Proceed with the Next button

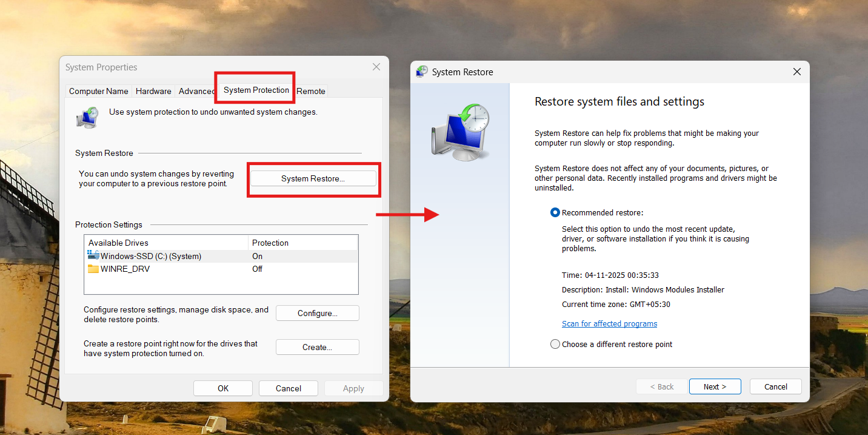click(715, 386)
